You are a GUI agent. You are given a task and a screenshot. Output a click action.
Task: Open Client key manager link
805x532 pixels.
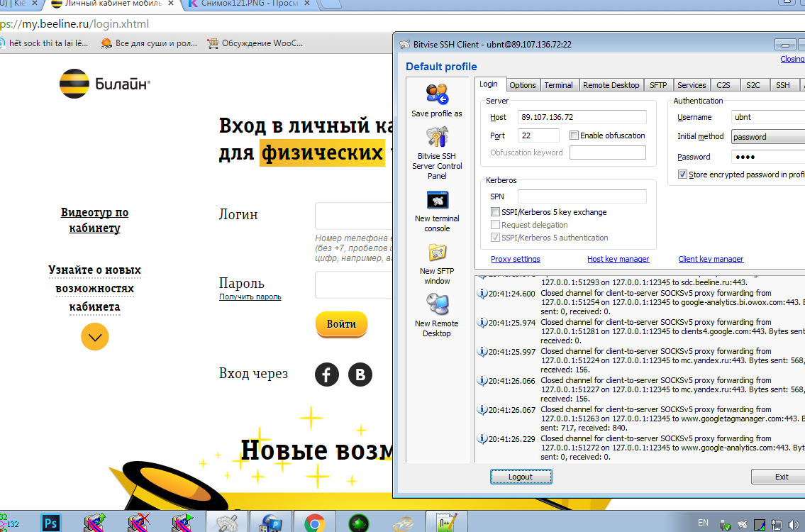(711, 259)
